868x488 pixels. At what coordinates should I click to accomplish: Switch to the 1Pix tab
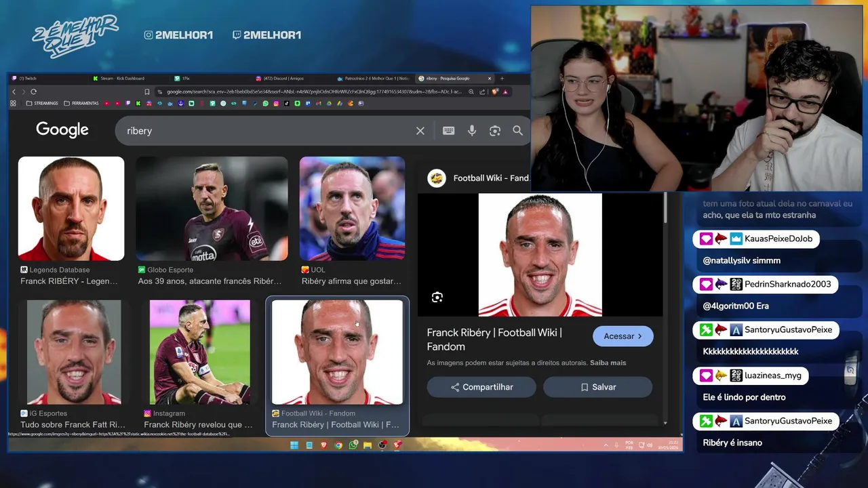[x=210, y=79]
